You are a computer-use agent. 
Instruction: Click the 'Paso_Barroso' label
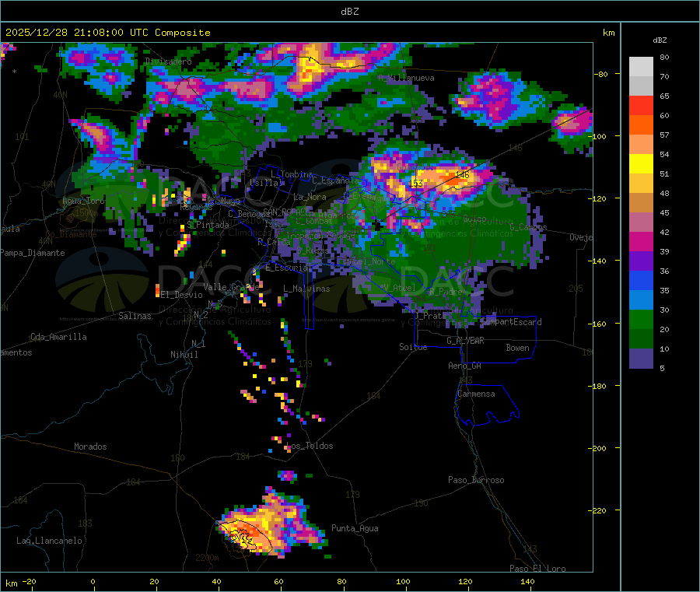click(x=476, y=481)
